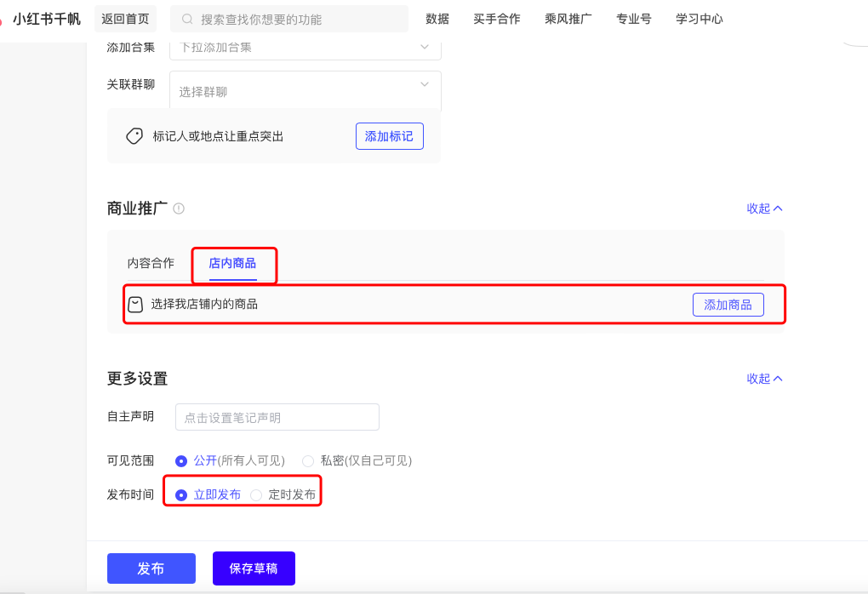Image resolution: width=868 pixels, height=594 pixels.
Task: Click the 自主声明 label
Action: click(131, 416)
